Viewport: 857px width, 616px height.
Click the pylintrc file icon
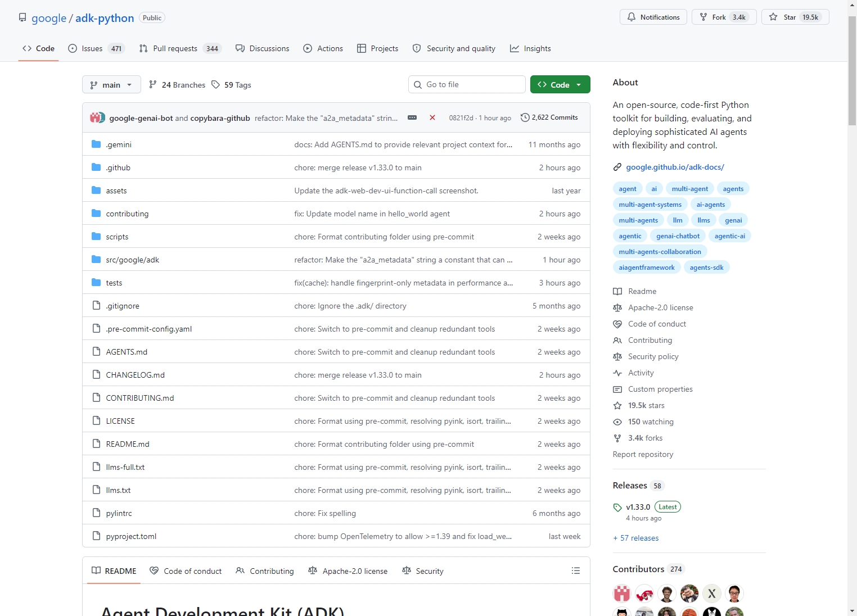click(96, 513)
